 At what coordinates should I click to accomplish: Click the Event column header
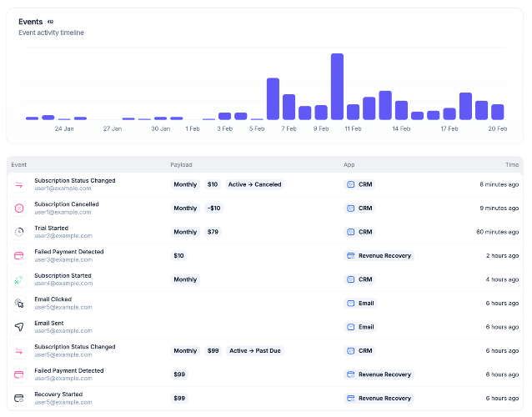(18, 165)
